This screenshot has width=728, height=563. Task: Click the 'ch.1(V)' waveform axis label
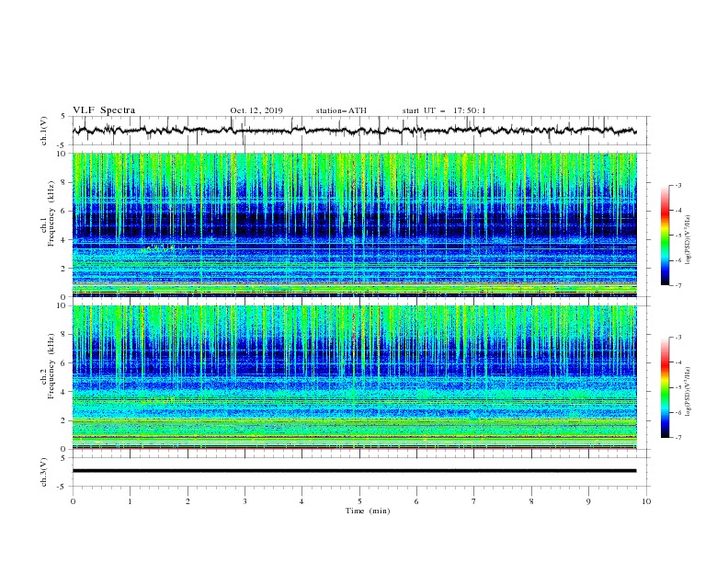[x=44, y=131]
